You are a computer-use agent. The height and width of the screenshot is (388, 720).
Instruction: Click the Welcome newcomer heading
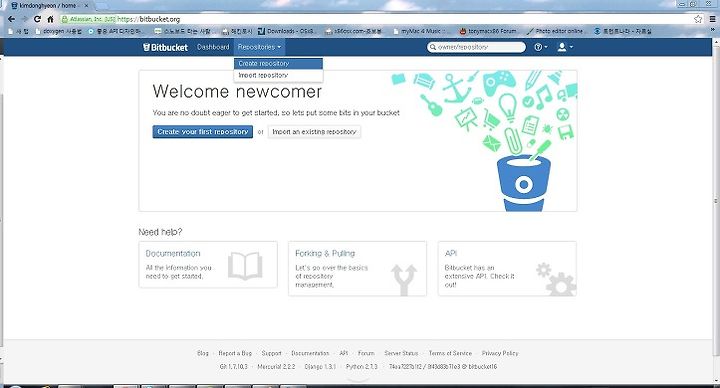[237, 91]
